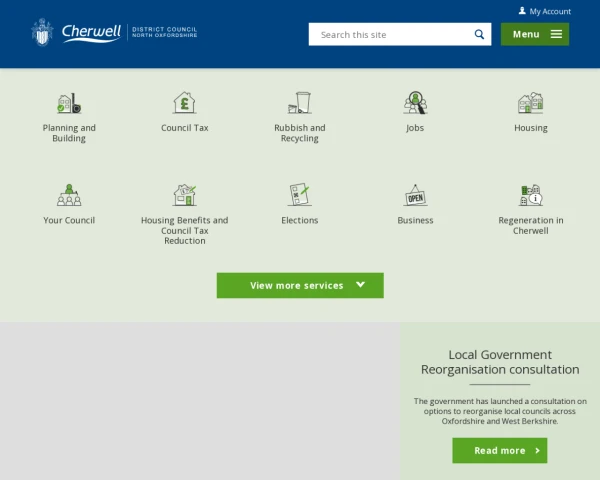The width and height of the screenshot is (600, 480).
Task: Click the My Account person icon
Action: [522, 11]
